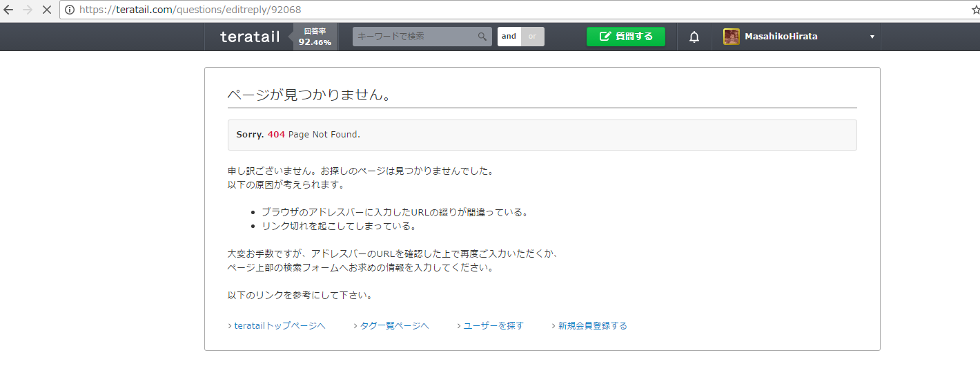The image size is (980, 373).
Task: Click the bullet about URLの綴りが間違っている
Action: coord(395,212)
